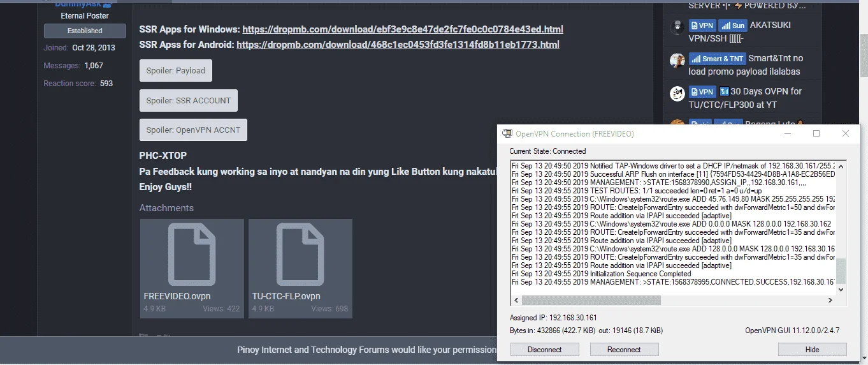The width and height of the screenshot is (868, 365).
Task: Click the TU-CTC-FLP.ovpn file name
Action: point(286,296)
